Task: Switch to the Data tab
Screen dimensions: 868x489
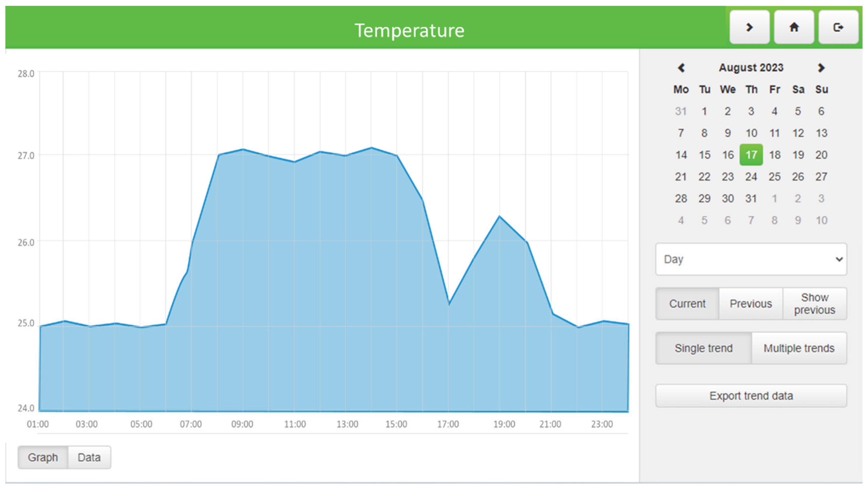Action: (x=89, y=457)
